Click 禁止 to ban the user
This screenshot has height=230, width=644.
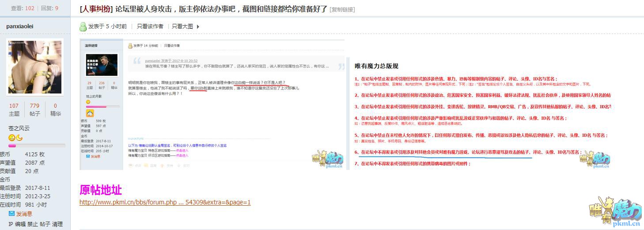(x=33, y=224)
